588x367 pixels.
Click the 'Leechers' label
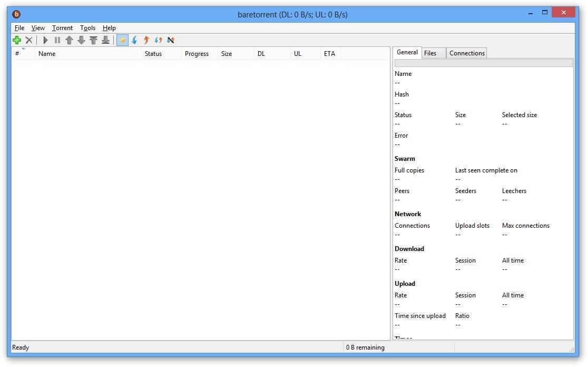pos(514,191)
